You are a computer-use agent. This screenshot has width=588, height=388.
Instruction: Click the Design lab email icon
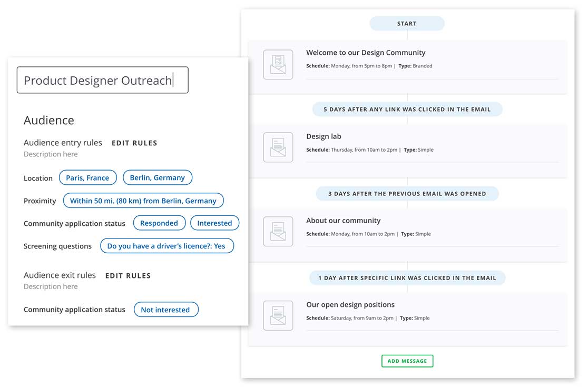(278, 147)
